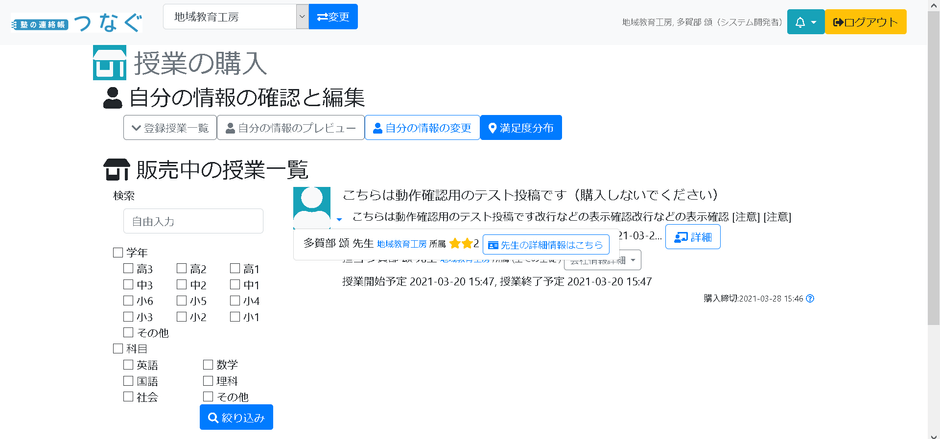The height and width of the screenshot is (439, 940).
Task: Click the teacher avatar thumbnail
Action: coord(312,208)
